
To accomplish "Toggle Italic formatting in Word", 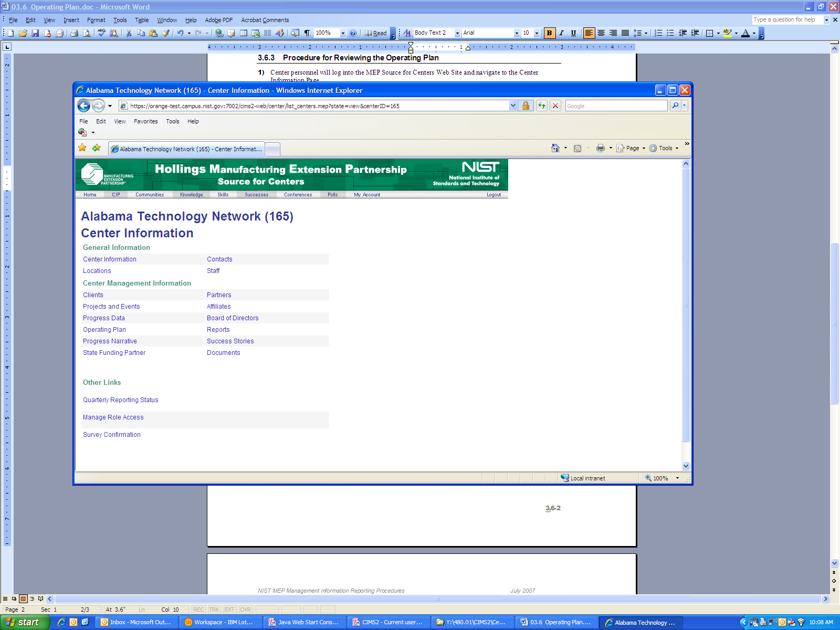I will click(561, 33).
